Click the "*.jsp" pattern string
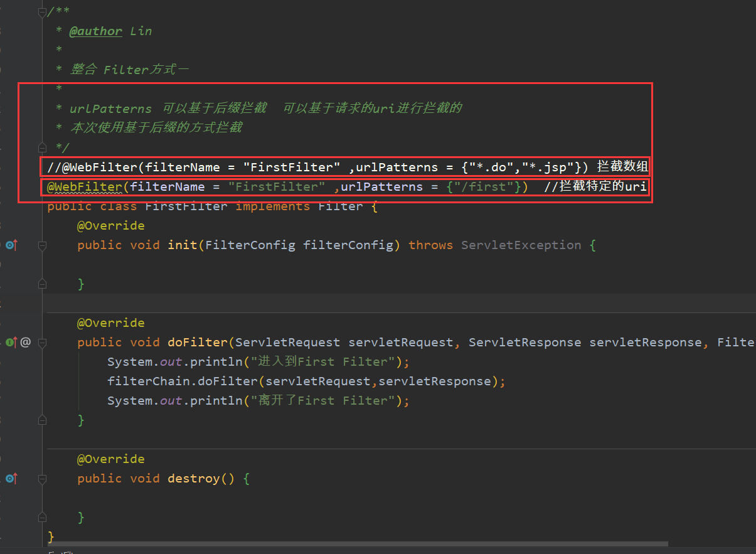 (545, 168)
